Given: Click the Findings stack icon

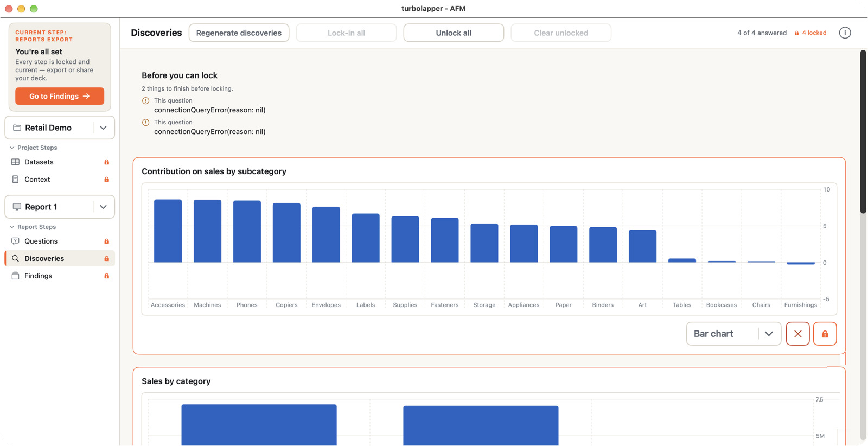Looking at the screenshot, I should click(x=15, y=276).
